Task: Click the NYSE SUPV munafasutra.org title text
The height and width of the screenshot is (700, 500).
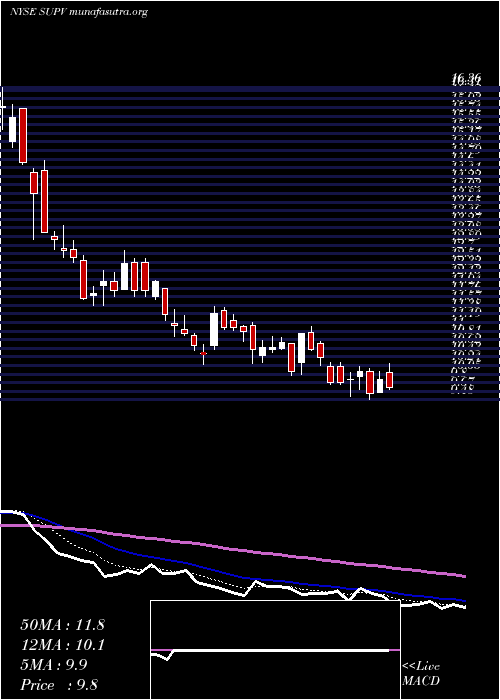Action: click(79, 12)
